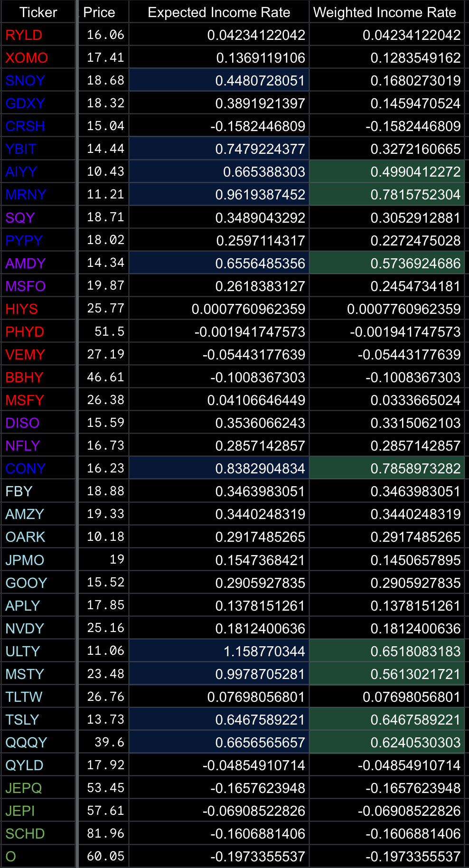Select expected rate 0.0007760962359 for HIYS
Image resolution: width=469 pixels, height=868 pixels.
click(219, 309)
